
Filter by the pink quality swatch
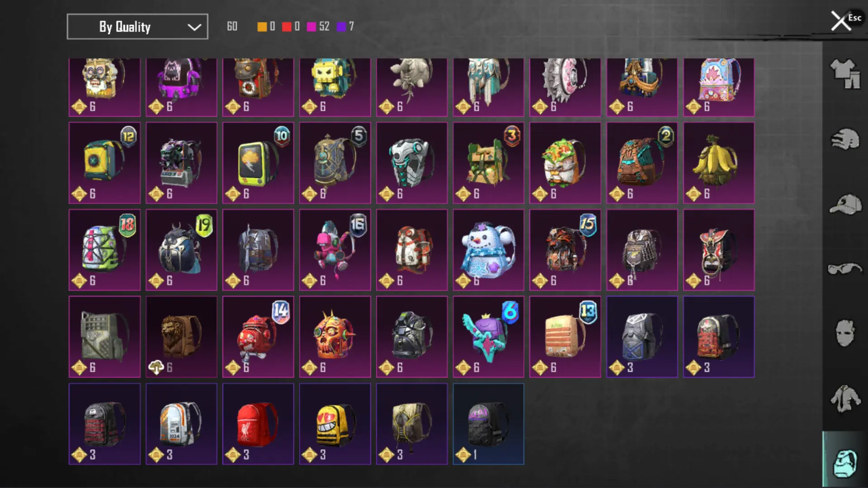(x=311, y=27)
